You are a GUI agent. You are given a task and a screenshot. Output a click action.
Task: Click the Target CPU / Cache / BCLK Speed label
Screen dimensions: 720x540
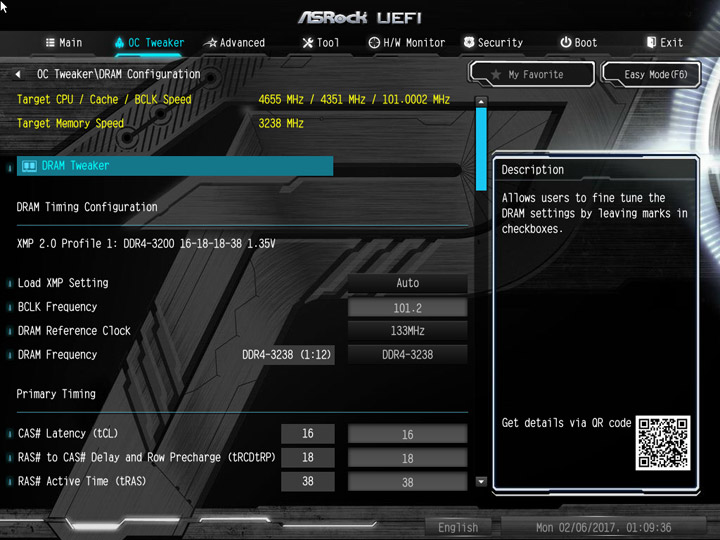pos(104,100)
